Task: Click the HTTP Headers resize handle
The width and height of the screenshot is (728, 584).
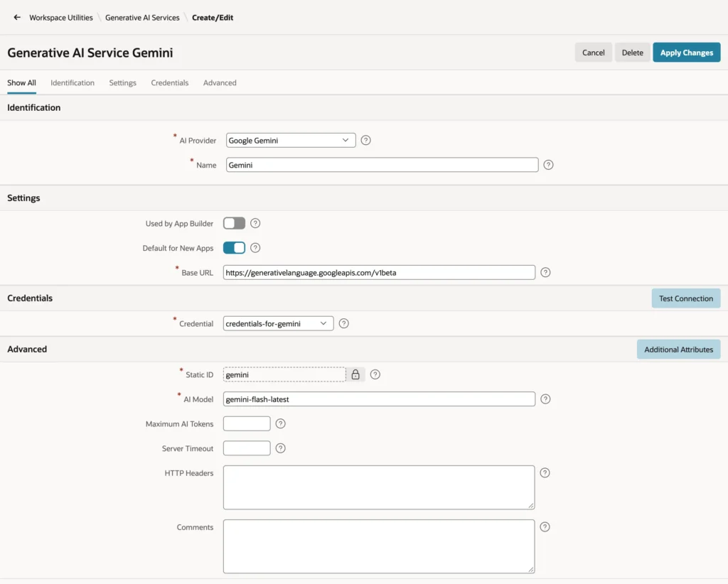Action: pyautogui.click(x=531, y=506)
